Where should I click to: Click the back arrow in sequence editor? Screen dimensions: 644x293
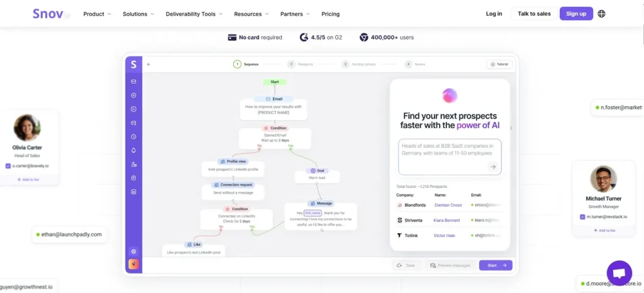point(148,64)
